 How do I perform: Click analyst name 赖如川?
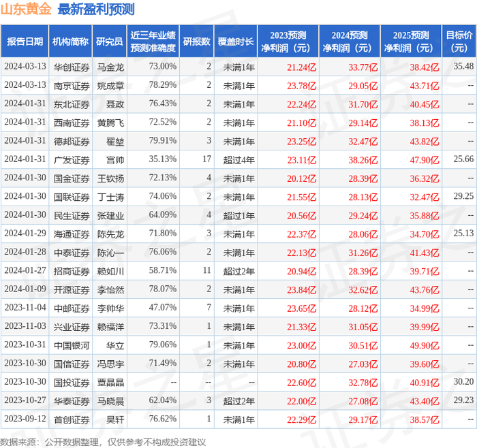[x=110, y=271]
